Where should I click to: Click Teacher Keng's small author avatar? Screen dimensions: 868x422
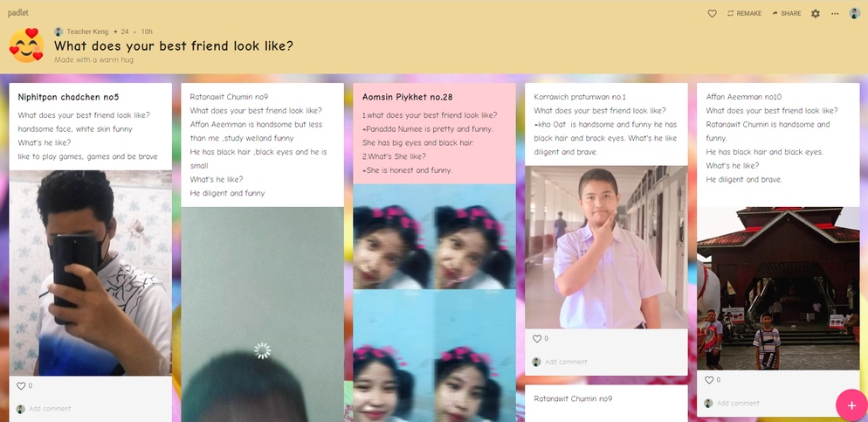(59, 31)
